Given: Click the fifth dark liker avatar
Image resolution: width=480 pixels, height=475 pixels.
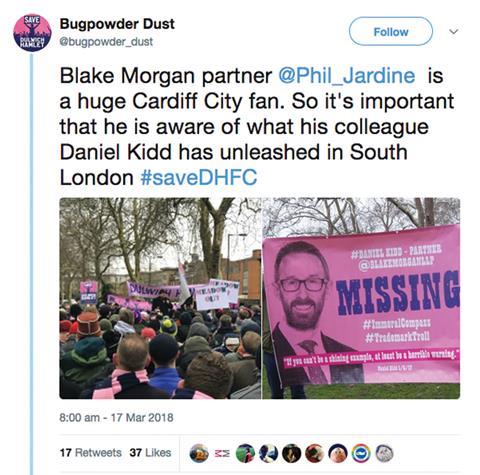Looking at the screenshot, I should (x=292, y=453).
